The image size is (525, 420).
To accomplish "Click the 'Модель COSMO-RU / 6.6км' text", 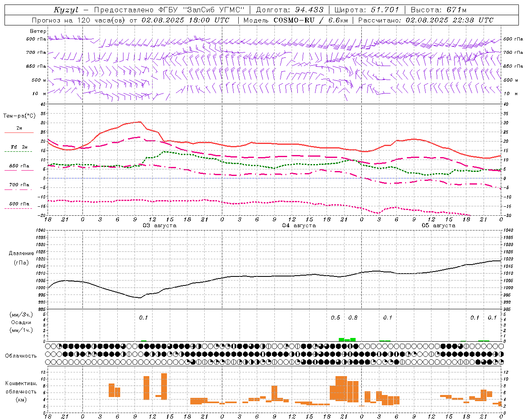I will (296, 20).
